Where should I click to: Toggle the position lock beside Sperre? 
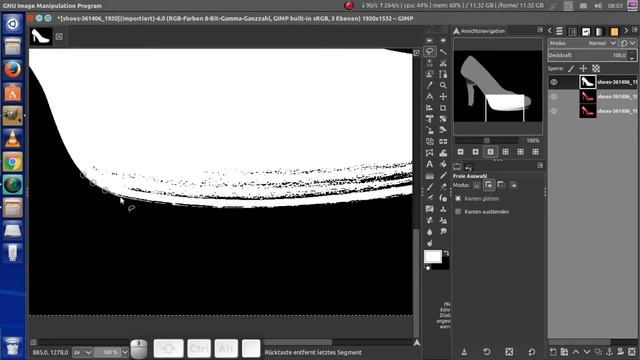point(583,69)
